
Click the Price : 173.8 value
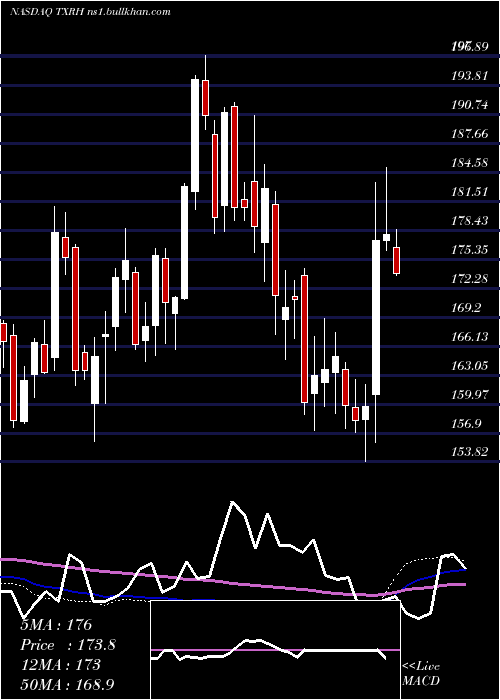coord(68,645)
